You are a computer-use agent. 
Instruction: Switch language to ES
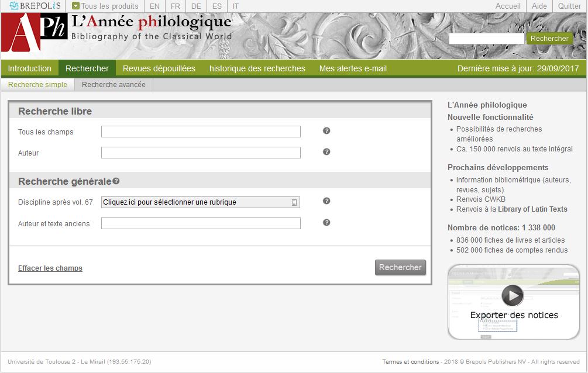click(x=216, y=6)
